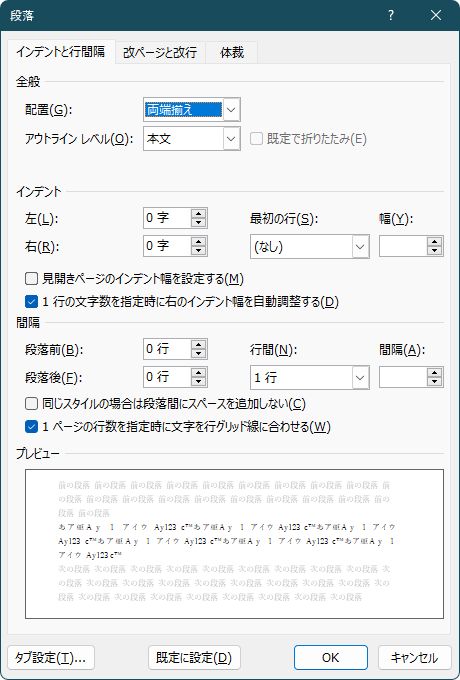Viewport: 460px width, 680px height.
Task: Uncheck 右のインデント幅を自動調整する checkbox
Action: click(31, 302)
